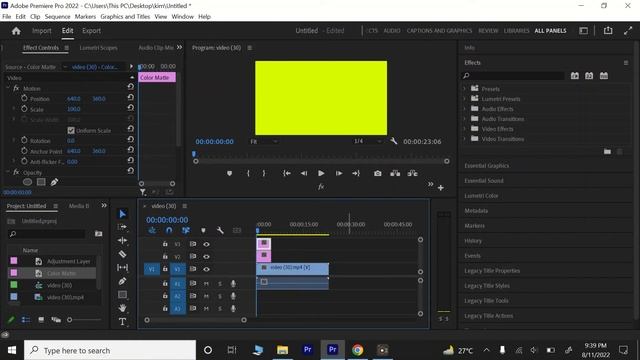Open Graphics and Titles menu
640x360 pixels.
tap(125, 17)
